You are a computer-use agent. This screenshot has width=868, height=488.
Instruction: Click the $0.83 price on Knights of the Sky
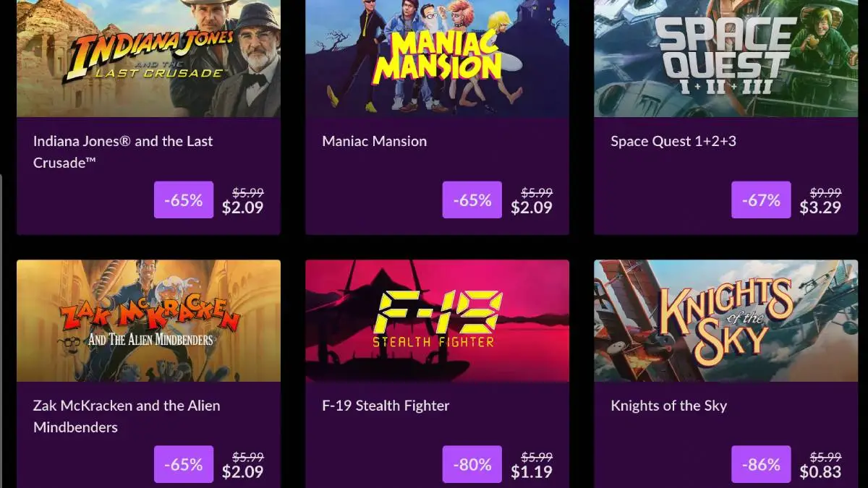[820, 473]
